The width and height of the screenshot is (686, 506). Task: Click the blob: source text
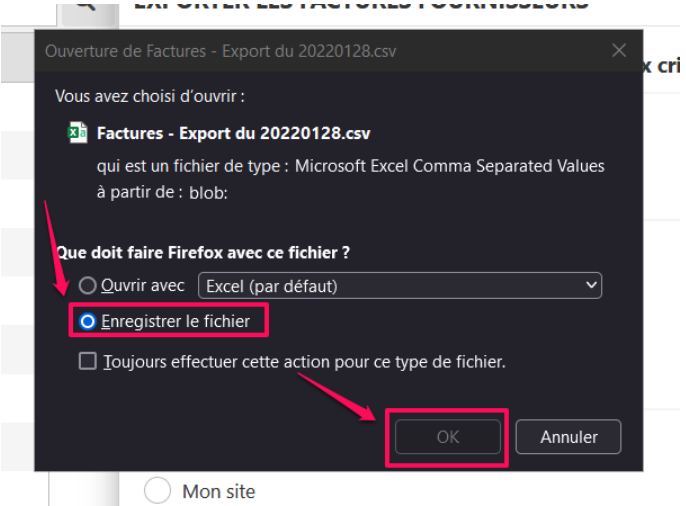[207, 192]
